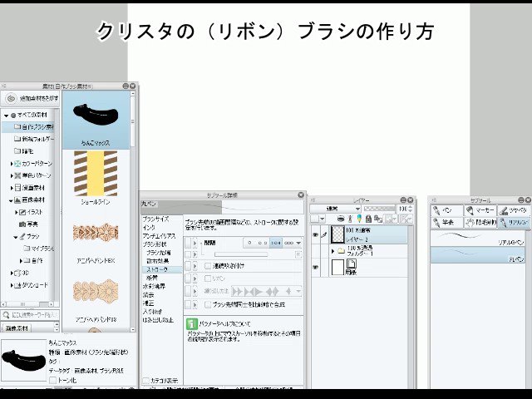This screenshot has width=532, height=399.
Task: Toggle the 連続吹き付け checkbox
Action: tap(208, 266)
